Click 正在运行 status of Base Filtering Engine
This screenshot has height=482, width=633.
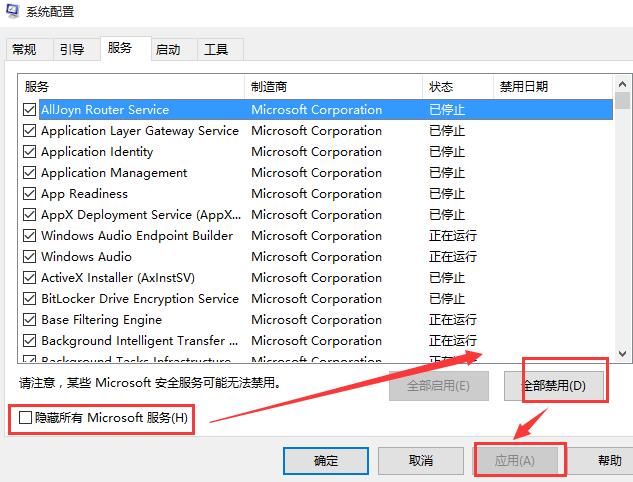point(453,319)
